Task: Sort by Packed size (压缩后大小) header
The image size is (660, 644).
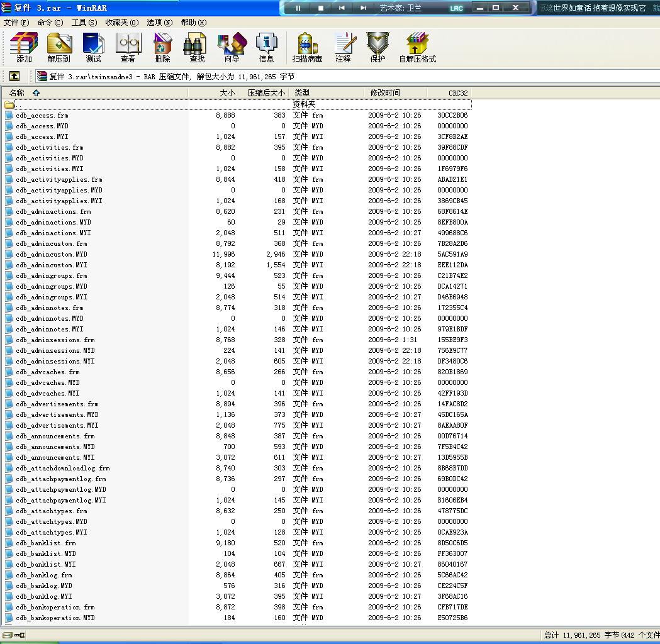Action: coord(264,93)
